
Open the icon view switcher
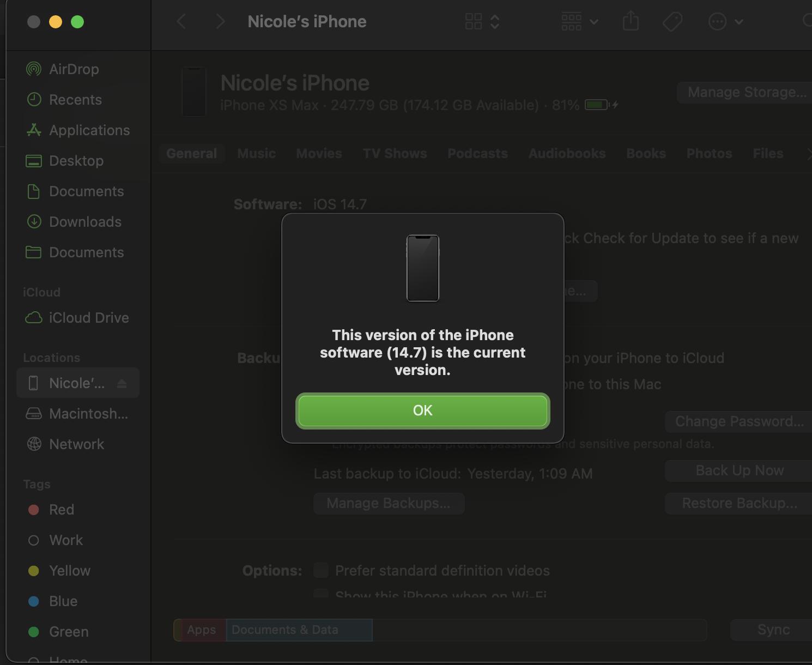[x=482, y=22]
